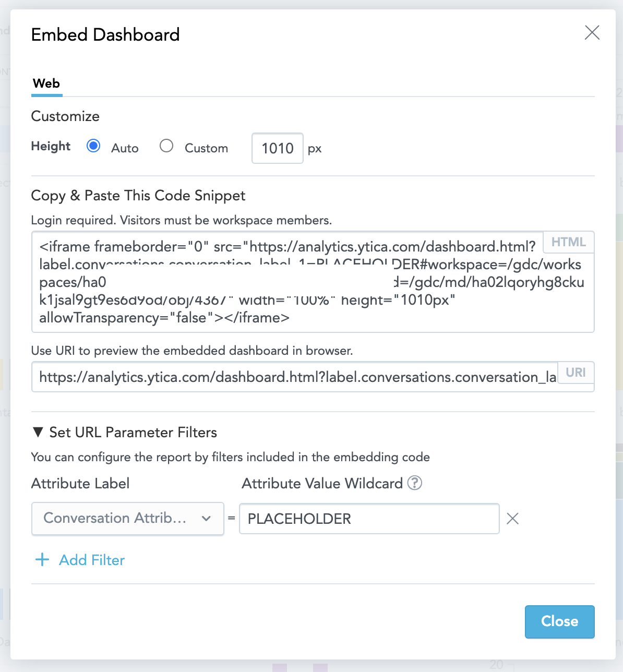Screen dimensions: 623x672
Task: Click the Auto height label
Action: (x=125, y=148)
